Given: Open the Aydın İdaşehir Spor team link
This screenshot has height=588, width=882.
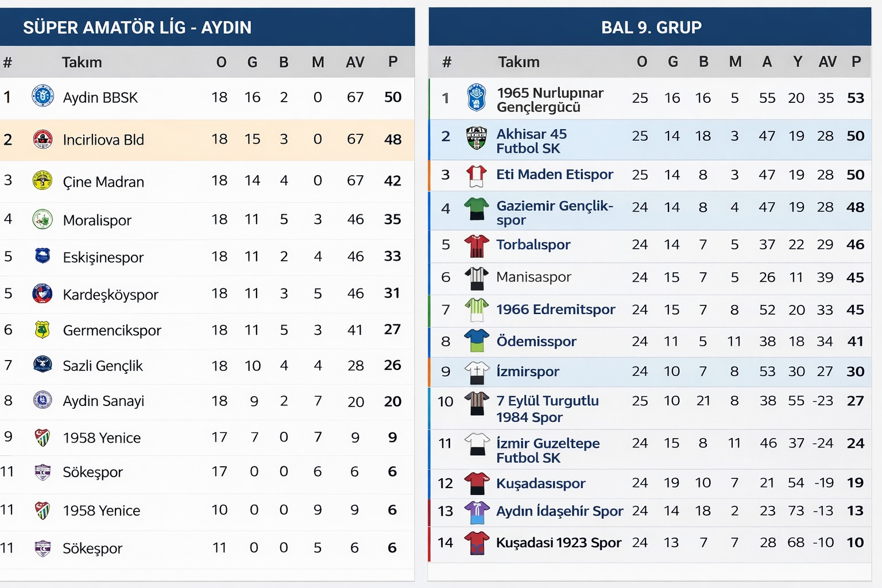Looking at the screenshot, I should 559,511.
